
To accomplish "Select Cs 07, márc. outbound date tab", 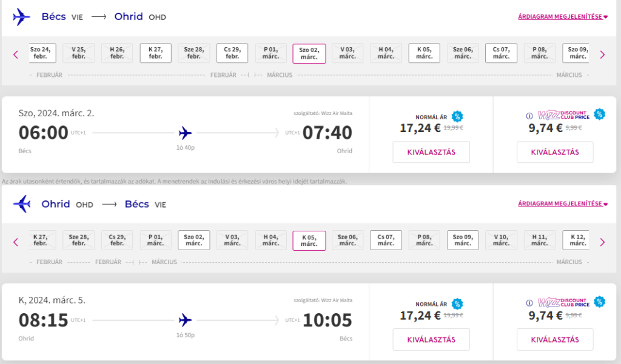I will pos(501,53).
